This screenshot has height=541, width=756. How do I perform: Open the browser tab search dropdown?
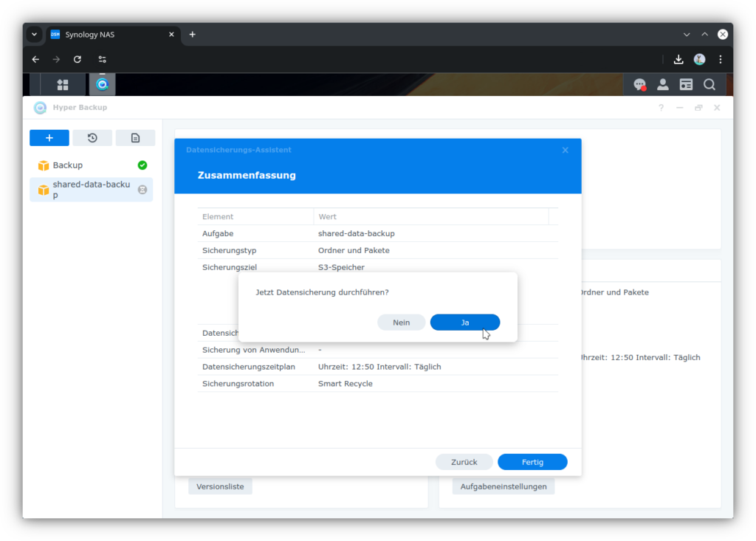click(x=34, y=35)
